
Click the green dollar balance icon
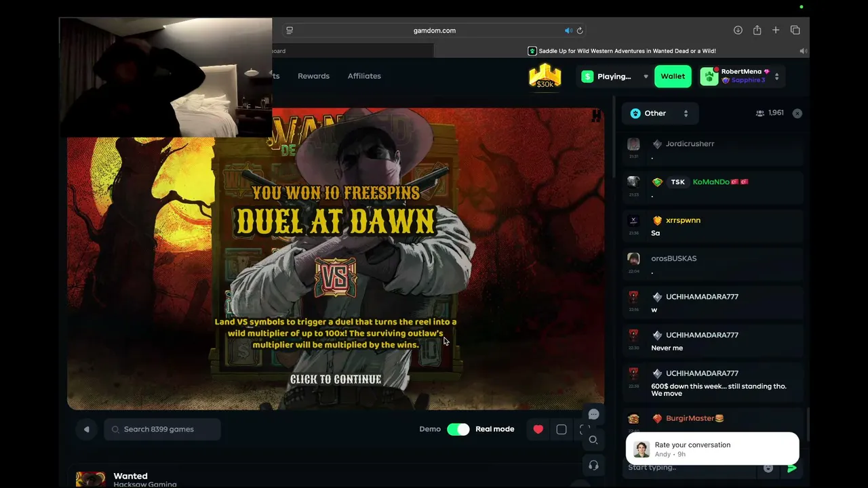pos(587,77)
